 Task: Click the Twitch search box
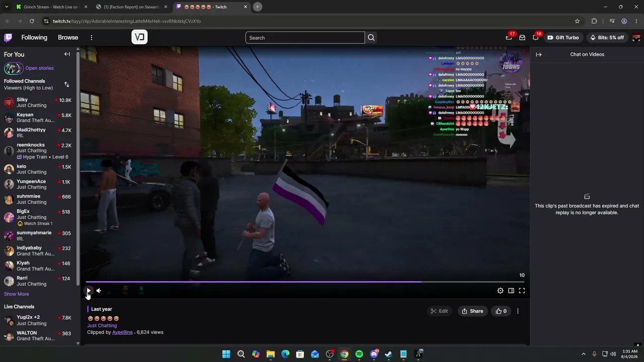coord(305,38)
